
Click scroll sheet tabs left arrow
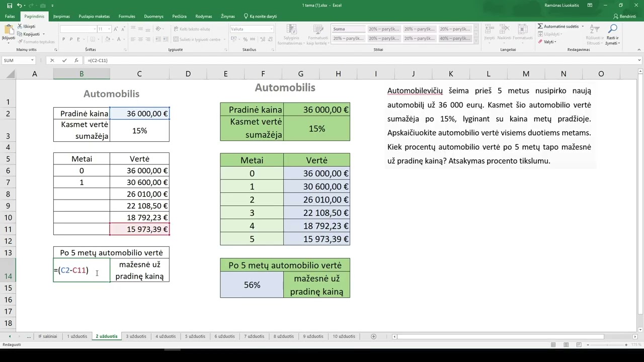[x=10, y=336]
